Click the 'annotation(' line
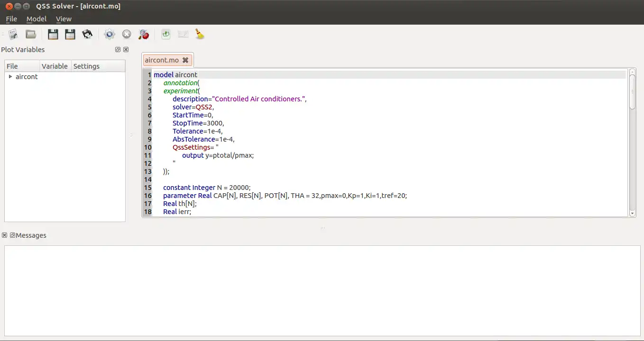This screenshot has height=341, width=644. [182, 83]
